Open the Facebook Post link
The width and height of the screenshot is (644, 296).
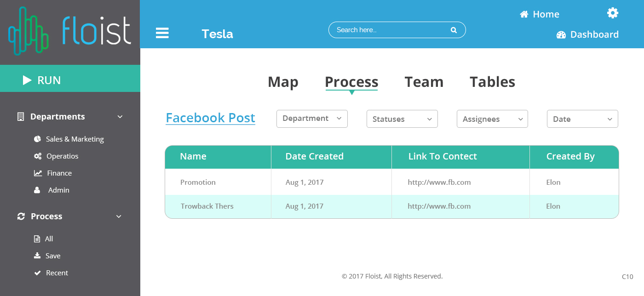point(210,118)
